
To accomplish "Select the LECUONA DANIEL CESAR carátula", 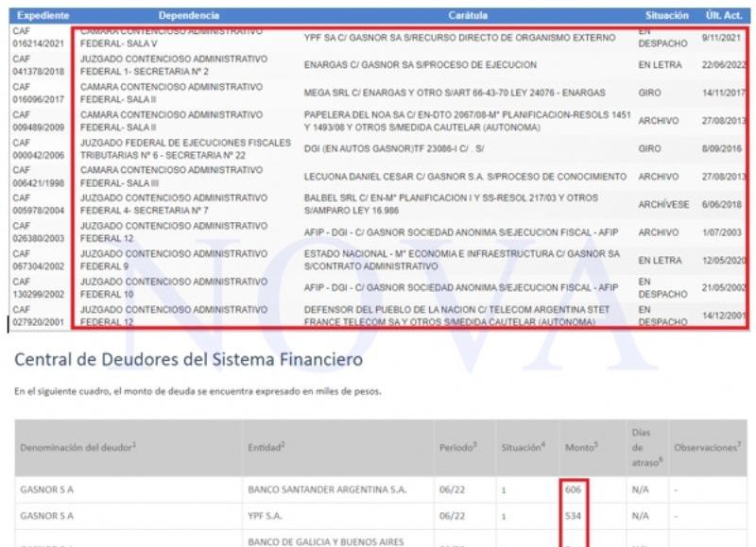I will point(465,177).
